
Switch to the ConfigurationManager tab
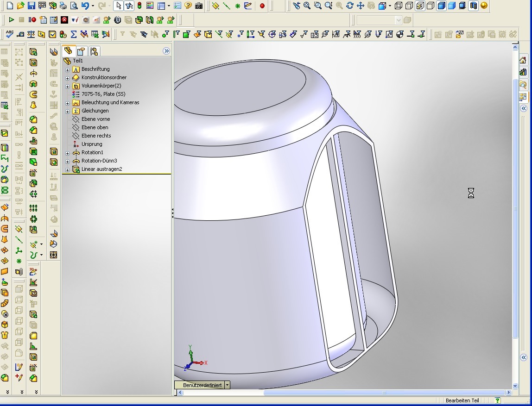tap(94, 51)
